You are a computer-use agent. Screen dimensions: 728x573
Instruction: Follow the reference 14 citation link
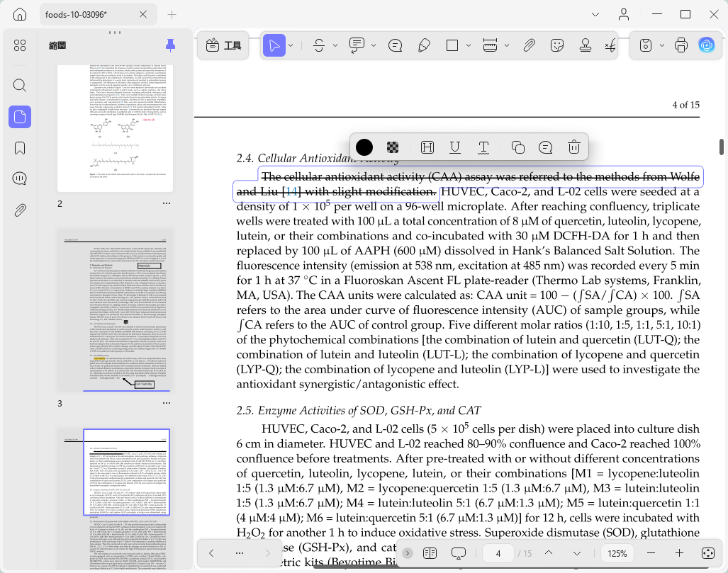click(x=291, y=192)
